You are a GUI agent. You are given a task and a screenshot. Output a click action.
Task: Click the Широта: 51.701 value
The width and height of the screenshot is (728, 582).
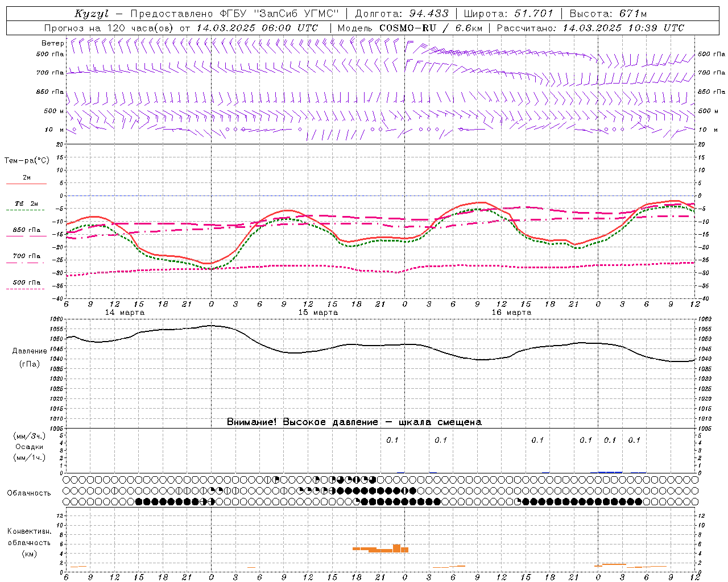[x=508, y=14]
